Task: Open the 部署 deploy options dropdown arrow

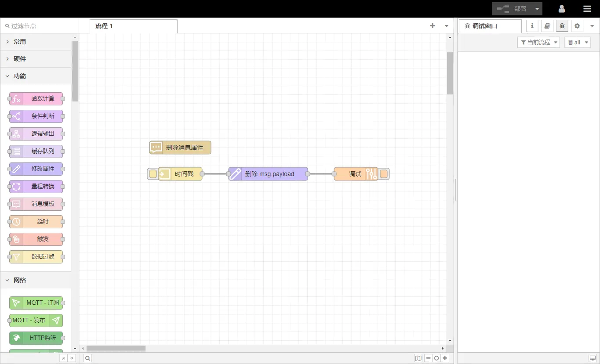Action: pyautogui.click(x=537, y=9)
